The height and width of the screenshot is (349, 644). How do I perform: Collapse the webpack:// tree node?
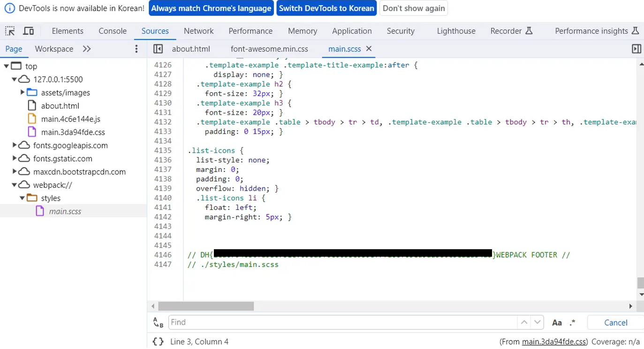pos(15,185)
